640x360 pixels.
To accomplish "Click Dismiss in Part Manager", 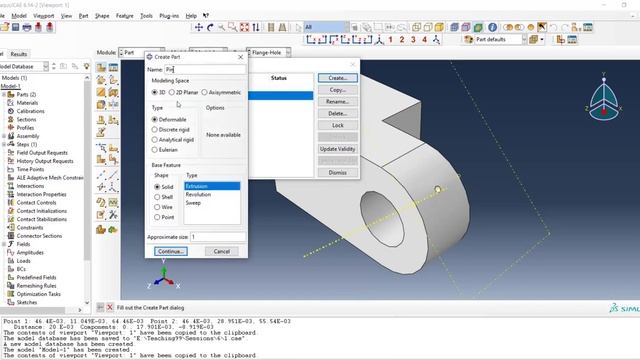I will tap(338, 173).
